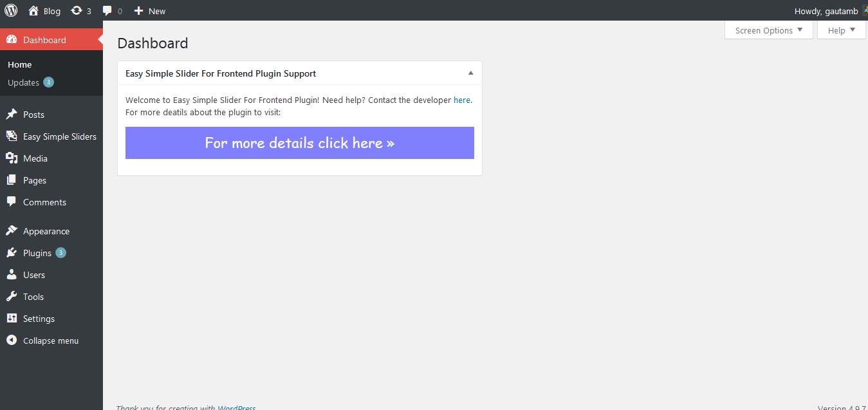The image size is (868, 410).
Task: Go to Posts menu
Action: point(33,115)
